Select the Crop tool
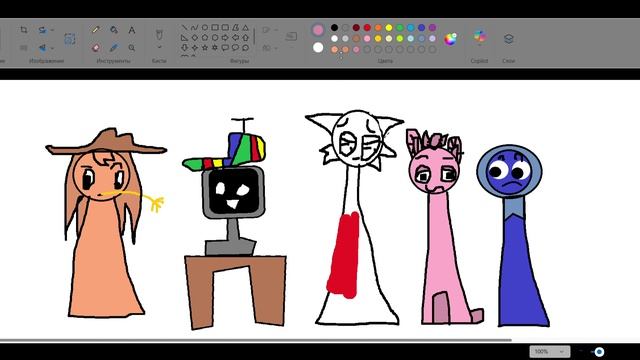The image size is (640, 360). 24,30
